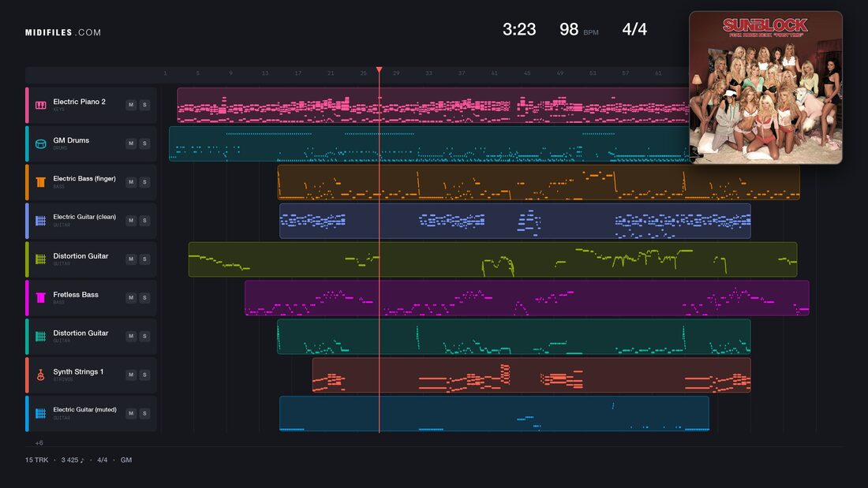
Task: Mute the Electric Bass (finger) track
Action: pyautogui.click(x=131, y=182)
